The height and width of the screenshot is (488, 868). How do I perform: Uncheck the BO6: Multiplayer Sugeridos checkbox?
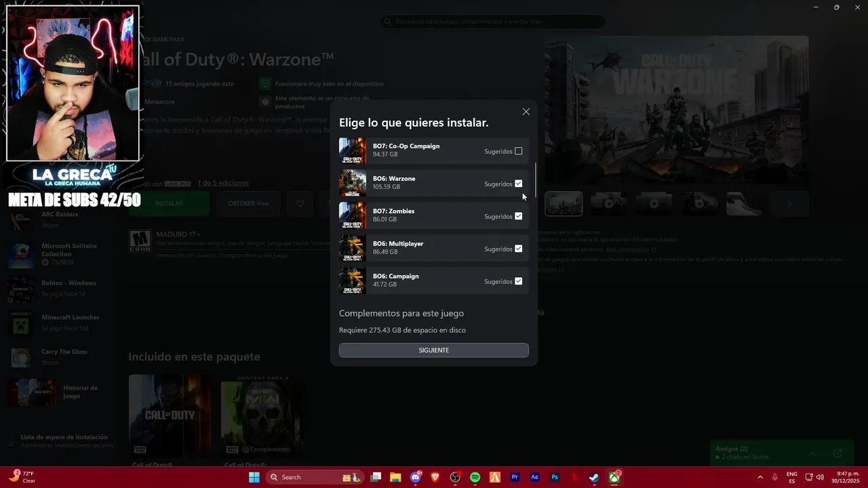coord(519,249)
